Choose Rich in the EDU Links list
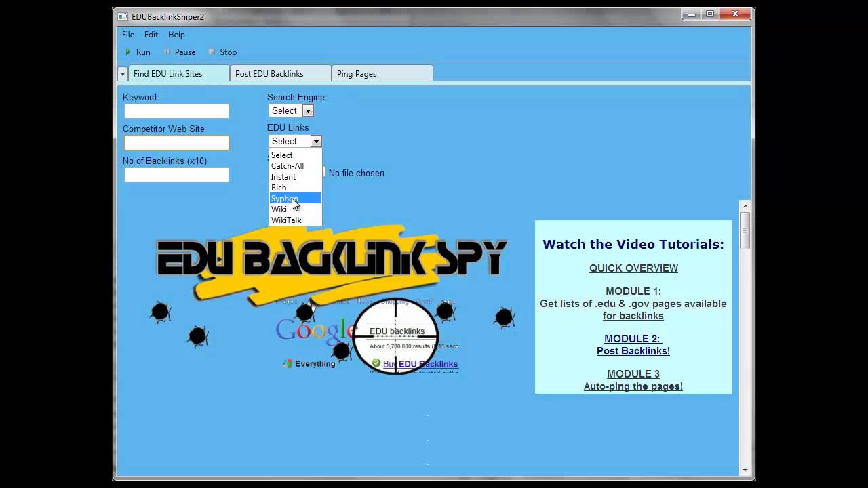The height and width of the screenshot is (488, 868). click(296, 188)
